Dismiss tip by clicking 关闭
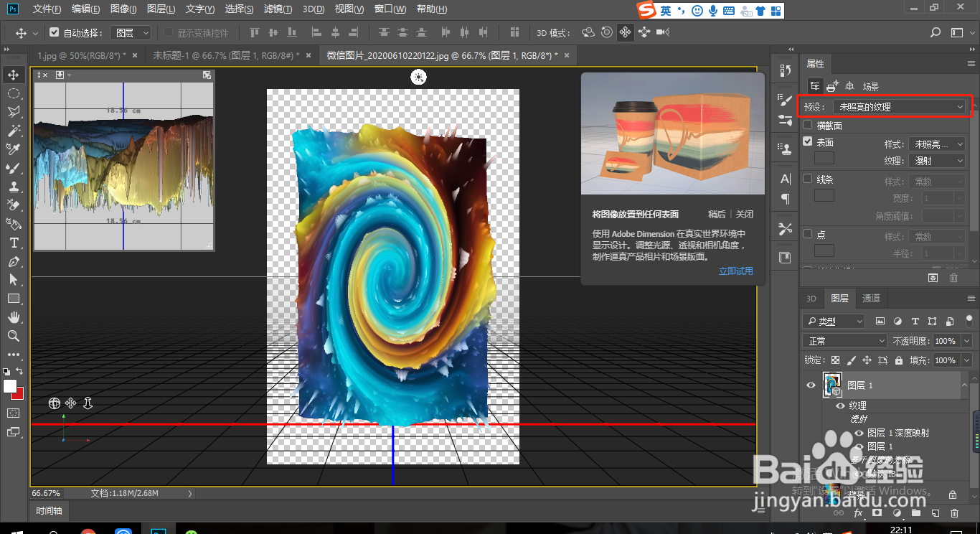This screenshot has height=534, width=980. click(x=745, y=214)
